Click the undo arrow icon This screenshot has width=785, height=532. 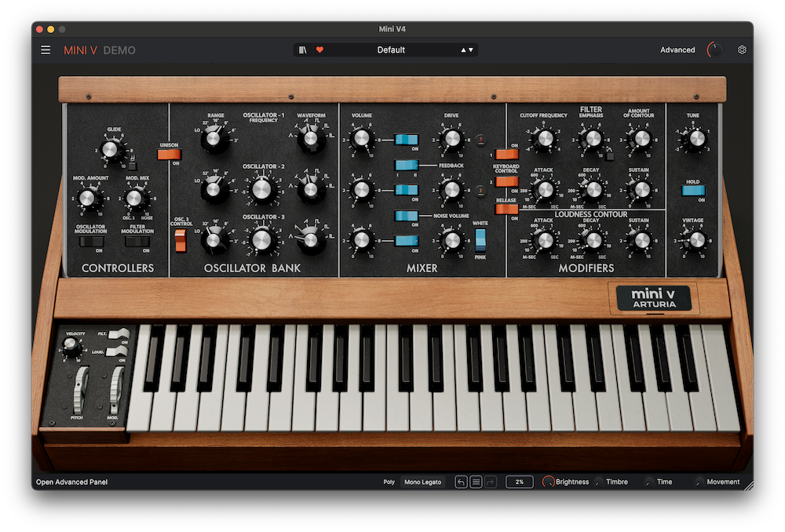[x=461, y=482]
